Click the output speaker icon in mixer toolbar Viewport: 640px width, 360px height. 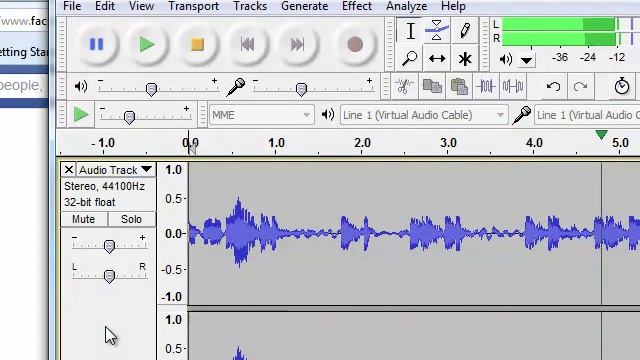point(81,87)
